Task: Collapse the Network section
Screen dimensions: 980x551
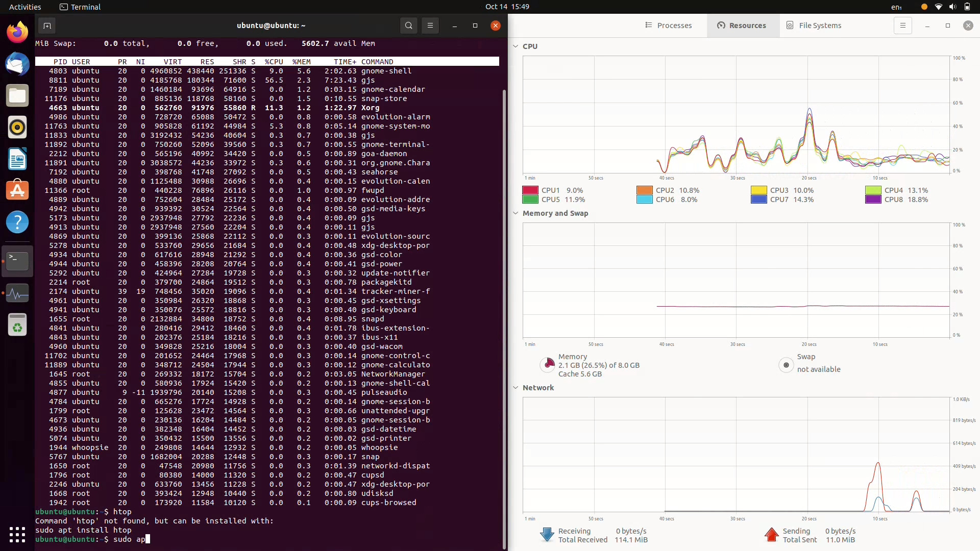Action: point(516,388)
